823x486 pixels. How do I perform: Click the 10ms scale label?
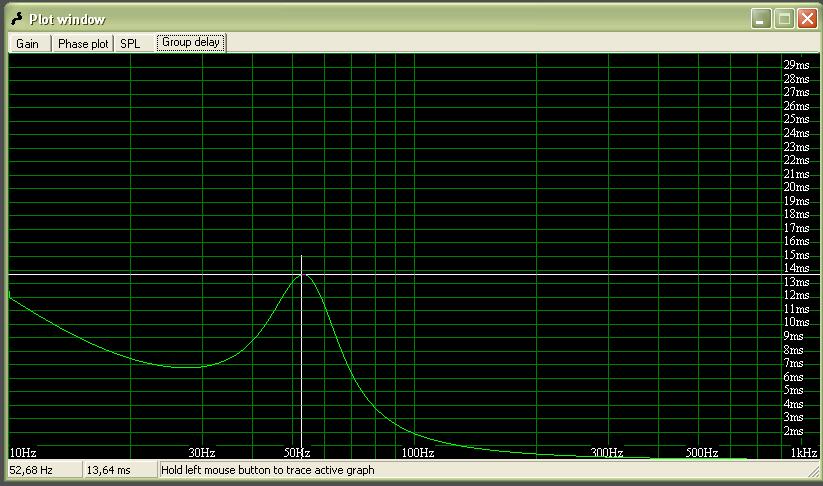click(x=796, y=322)
